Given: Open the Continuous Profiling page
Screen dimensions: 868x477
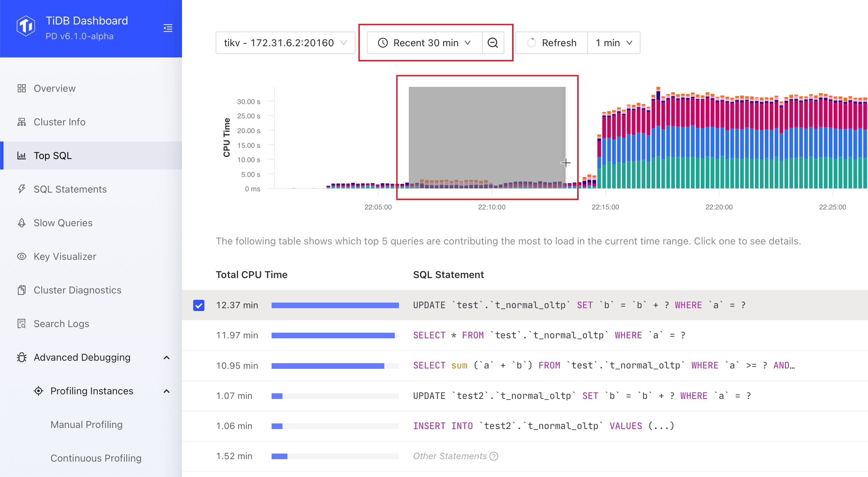Looking at the screenshot, I should [96, 458].
